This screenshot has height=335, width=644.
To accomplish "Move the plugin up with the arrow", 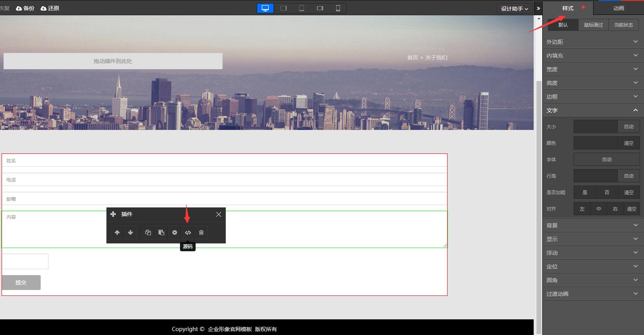I will [117, 232].
